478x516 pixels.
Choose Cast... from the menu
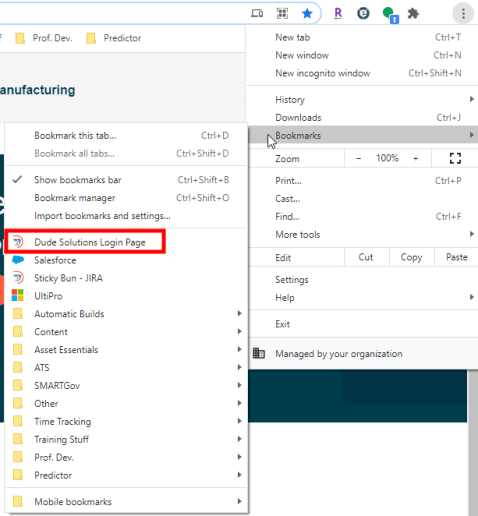363,199
